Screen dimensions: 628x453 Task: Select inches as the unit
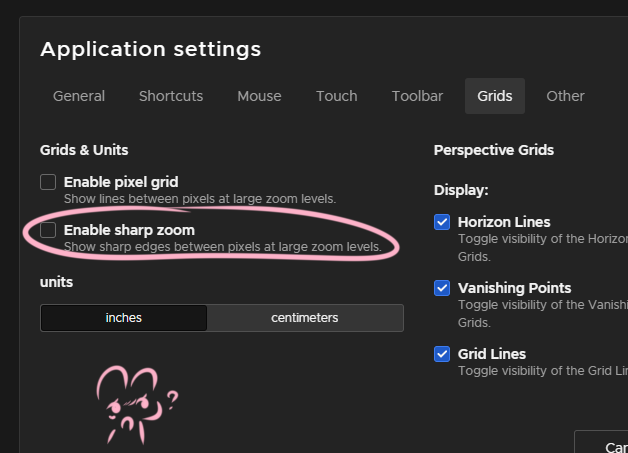[x=124, y=318]
